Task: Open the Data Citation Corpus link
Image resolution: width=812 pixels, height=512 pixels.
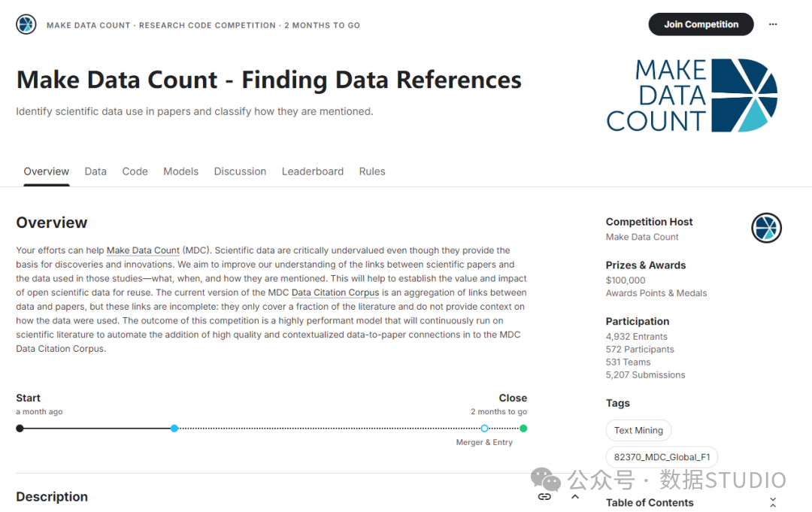Action: (335, 292)
